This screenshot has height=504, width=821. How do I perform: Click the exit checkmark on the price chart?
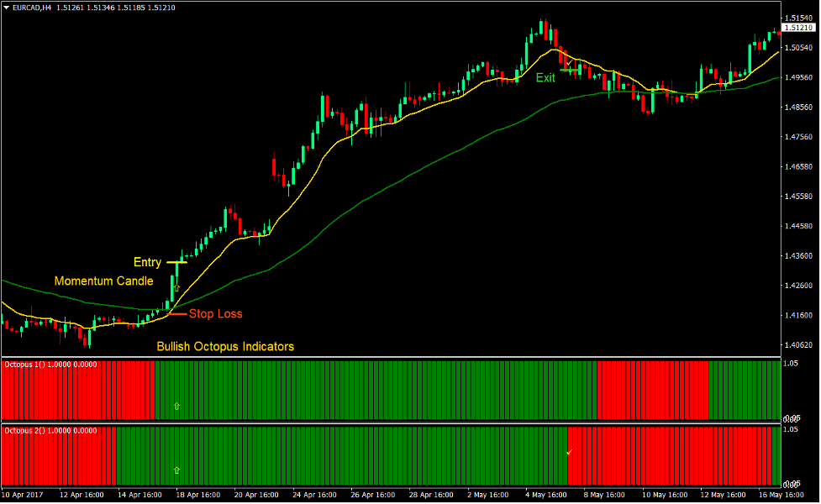[x=569, y=62]
